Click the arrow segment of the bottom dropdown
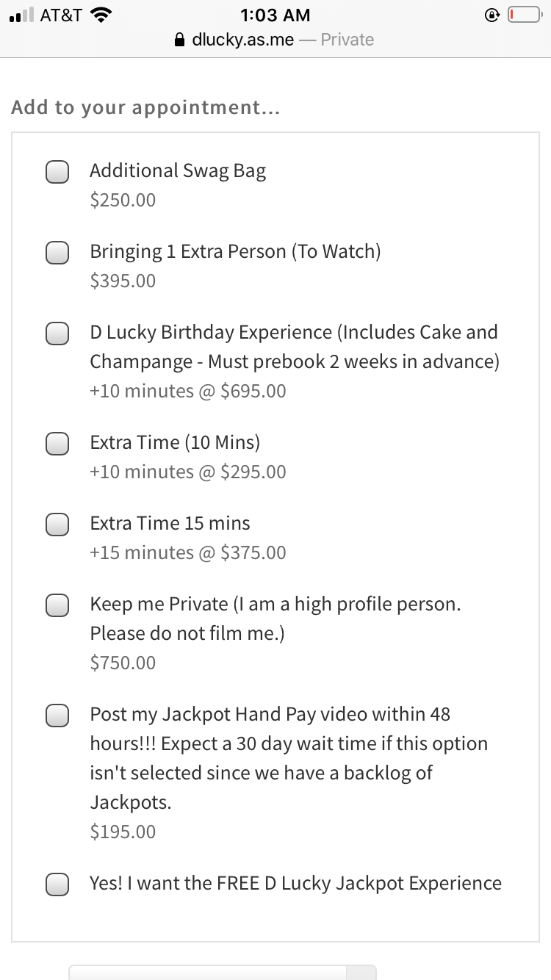Image resolution: width=551 pixels, height=980 pixels. pos(361,973)
